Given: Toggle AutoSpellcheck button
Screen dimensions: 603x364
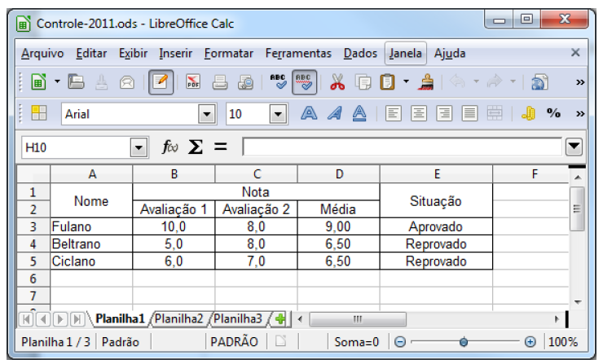Looking at the screenshot, I should pos(302,82).
